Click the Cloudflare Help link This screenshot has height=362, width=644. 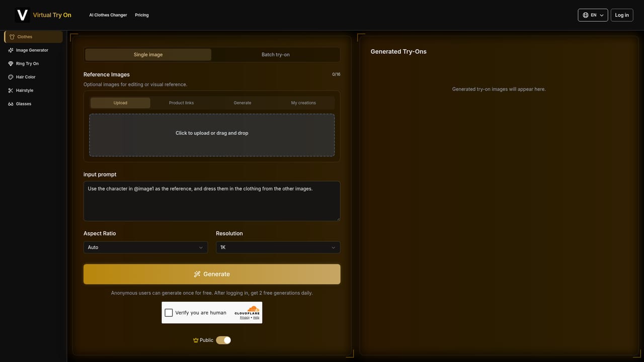(256, 318)
